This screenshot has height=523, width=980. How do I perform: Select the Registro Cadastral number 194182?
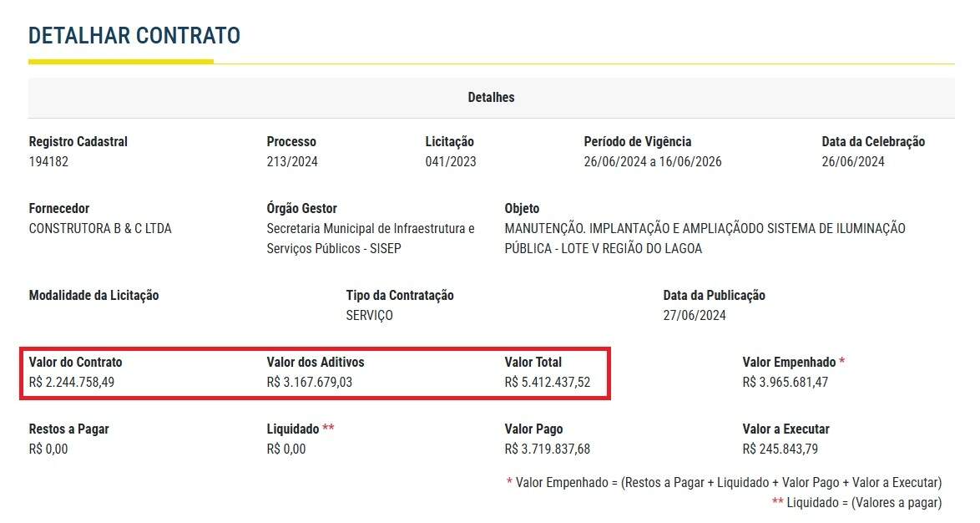(48, 162)
